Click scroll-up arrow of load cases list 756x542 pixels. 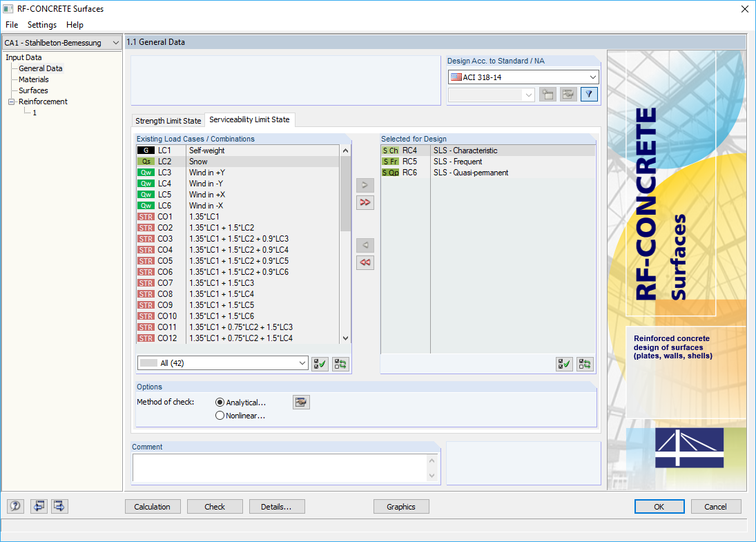point(345,151)
